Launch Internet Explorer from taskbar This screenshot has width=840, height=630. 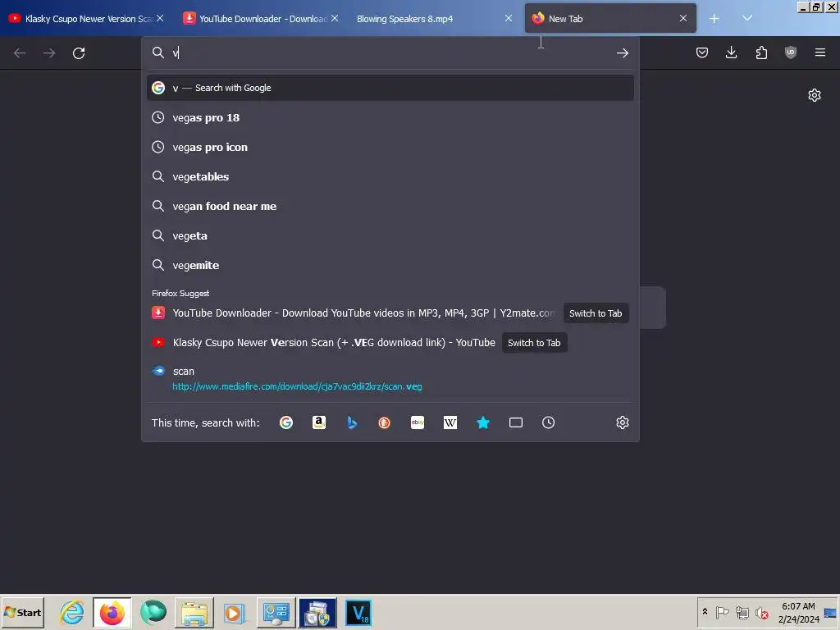point(72,612)
